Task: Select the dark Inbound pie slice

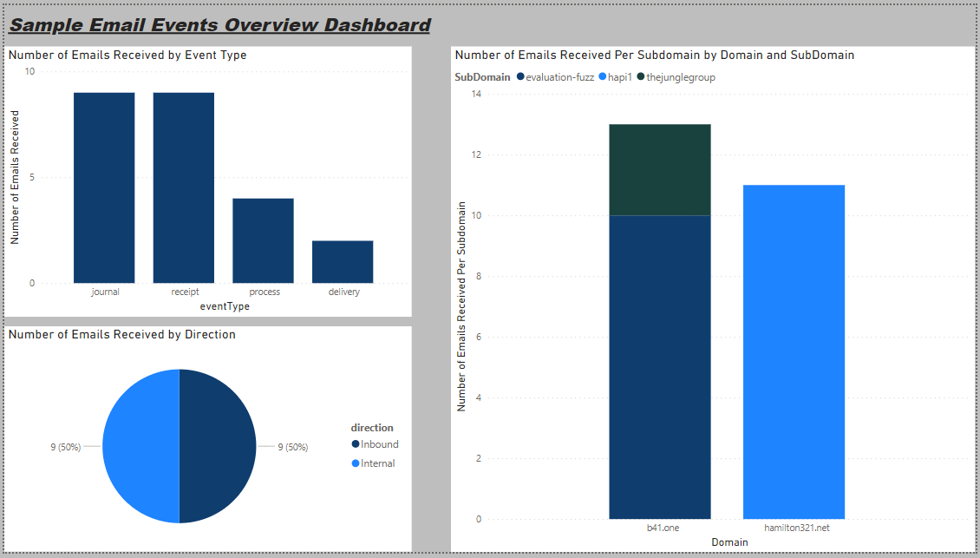Action: [x=218, y=446]
